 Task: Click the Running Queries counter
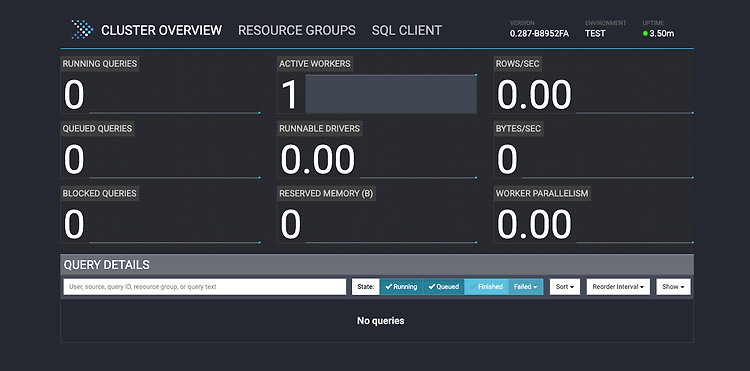pos(74,95)
